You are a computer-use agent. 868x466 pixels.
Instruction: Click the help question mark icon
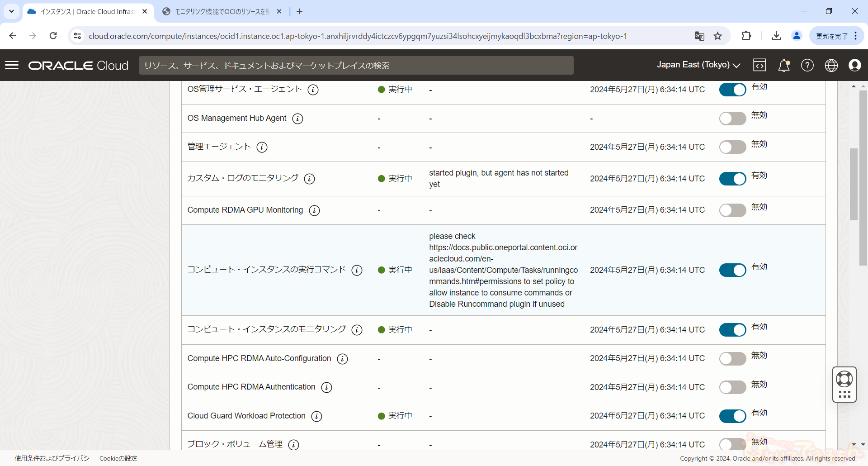(x=807, y=65)
